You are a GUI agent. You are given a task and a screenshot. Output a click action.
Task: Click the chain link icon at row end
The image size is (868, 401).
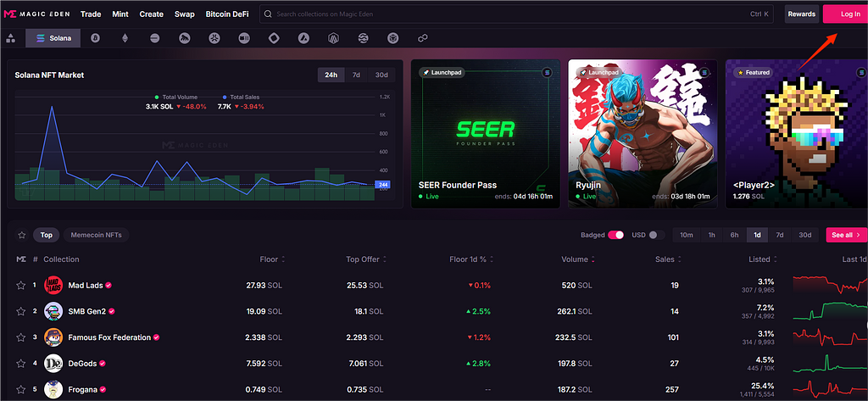(x=422, y=38)
